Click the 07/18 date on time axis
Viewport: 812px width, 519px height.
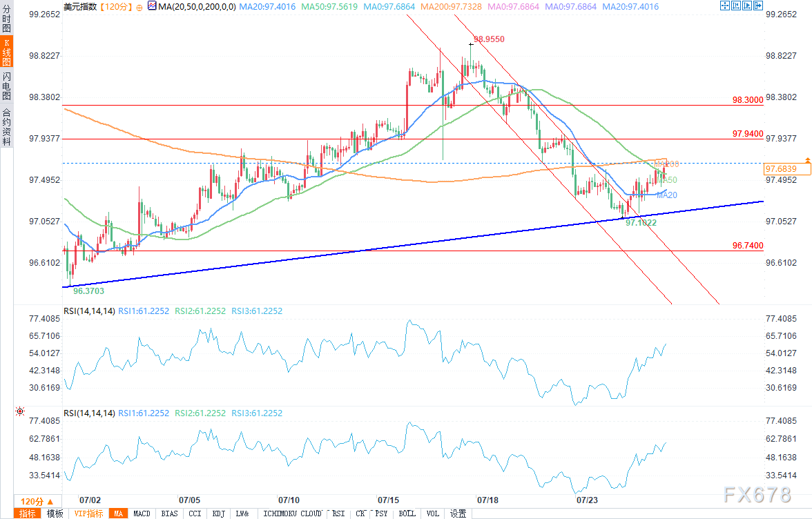coord(487,500)
